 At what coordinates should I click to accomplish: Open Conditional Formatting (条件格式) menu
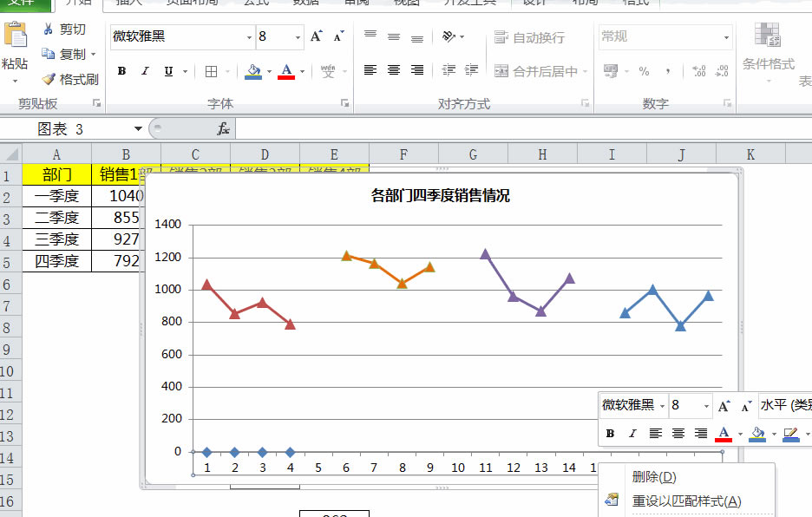pos(768,52)
